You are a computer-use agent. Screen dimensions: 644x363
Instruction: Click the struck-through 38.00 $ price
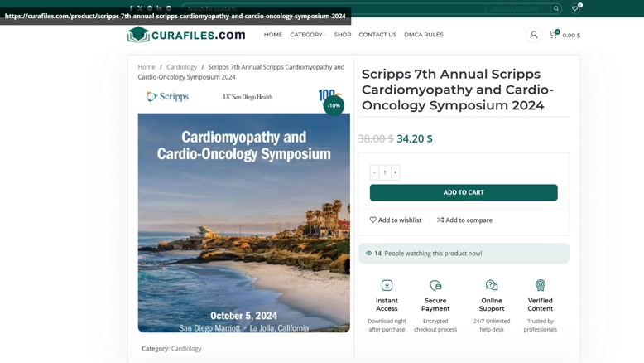[376, 138]
